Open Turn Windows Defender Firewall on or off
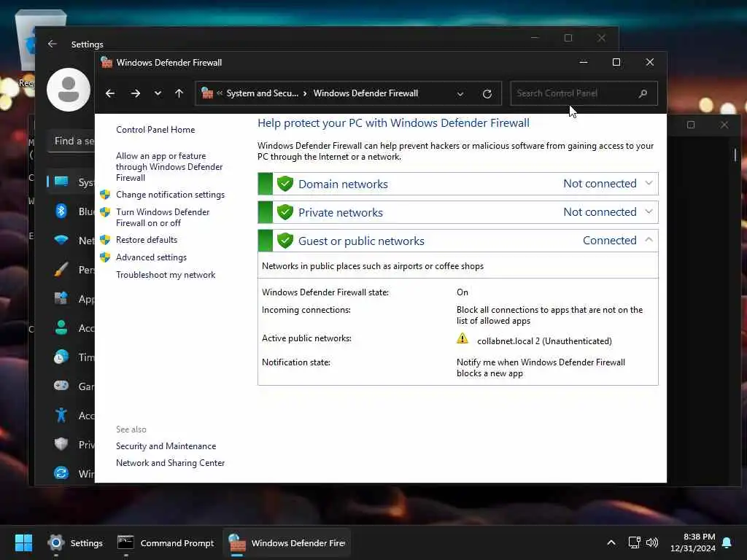The width and height of the screenshot is (747, 560). pos(163,217)
